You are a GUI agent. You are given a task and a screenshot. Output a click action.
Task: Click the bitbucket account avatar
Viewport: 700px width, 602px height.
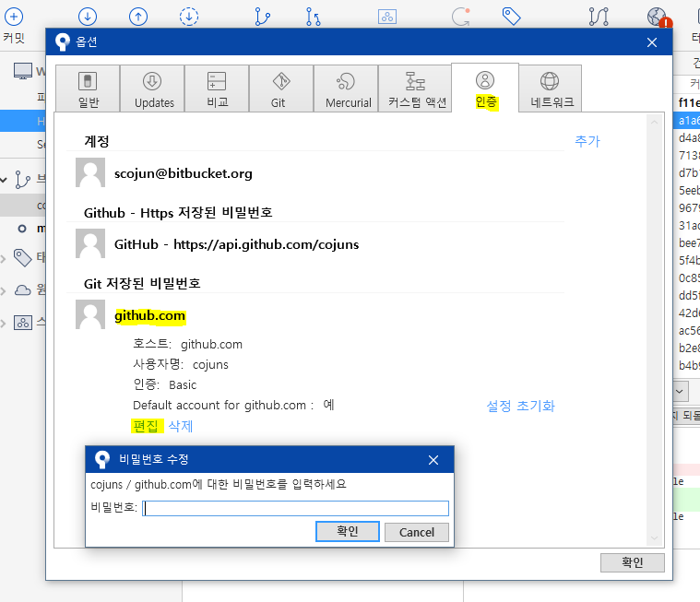(90, 172)
